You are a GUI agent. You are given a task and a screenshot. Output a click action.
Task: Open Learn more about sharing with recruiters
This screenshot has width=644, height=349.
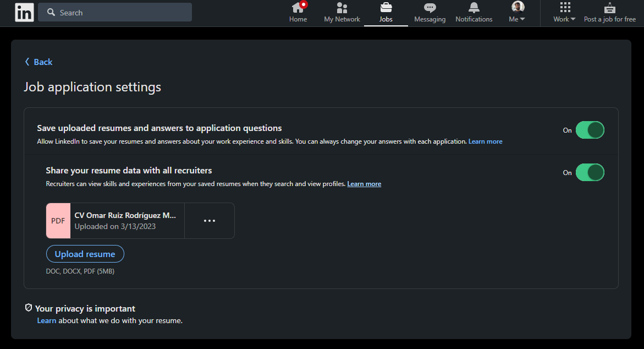(364, 184)
